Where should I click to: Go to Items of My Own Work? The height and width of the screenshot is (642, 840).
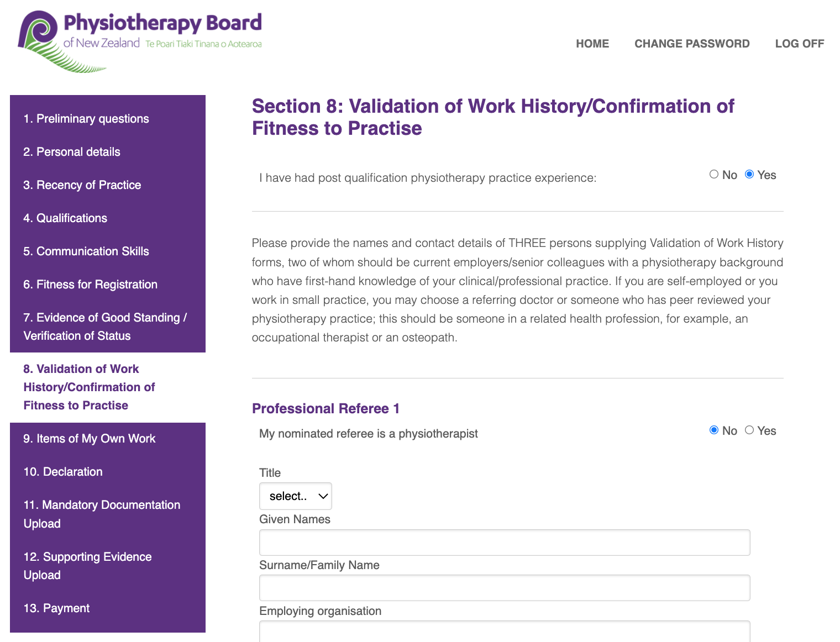click(x=90, y=439)
